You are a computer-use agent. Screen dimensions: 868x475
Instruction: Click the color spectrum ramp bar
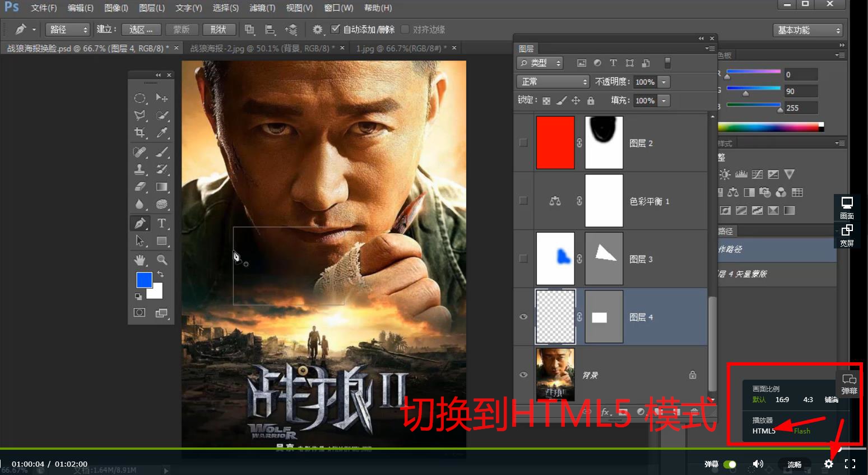click(x=770, y=127)
